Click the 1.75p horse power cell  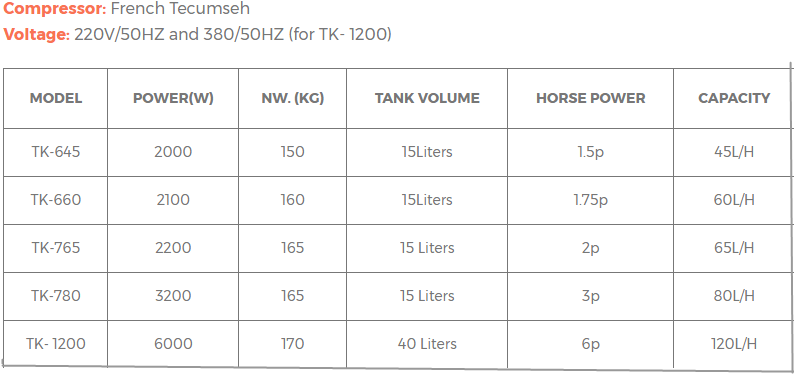[x=590, y=200]
